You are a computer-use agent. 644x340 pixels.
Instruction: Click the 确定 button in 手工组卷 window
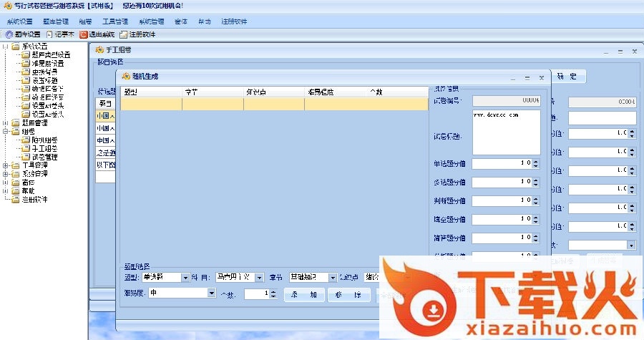click(x=567, y=76)
